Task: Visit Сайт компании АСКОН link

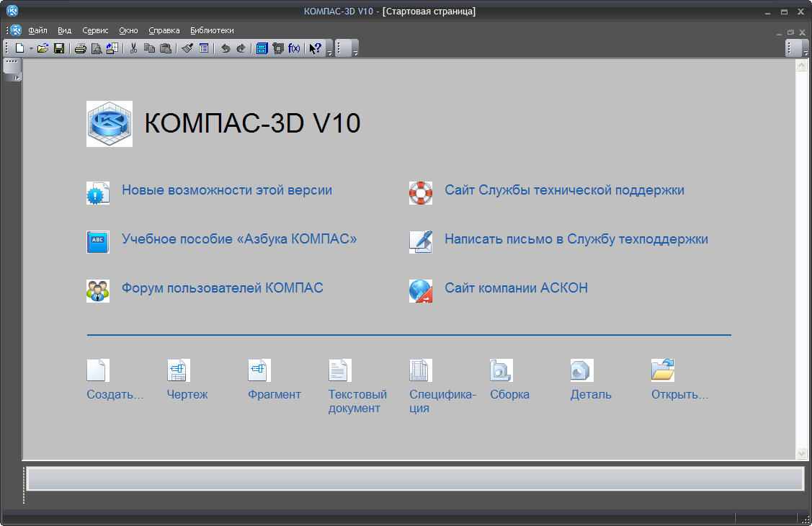Action: pos(517,287)
